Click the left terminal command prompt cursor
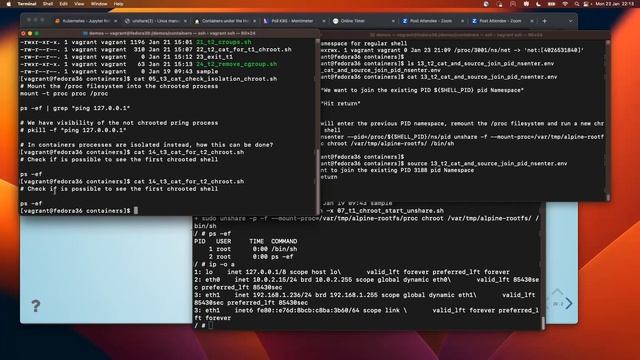Image resolution: width=640 pixels, height=360 pixels. 136,211
